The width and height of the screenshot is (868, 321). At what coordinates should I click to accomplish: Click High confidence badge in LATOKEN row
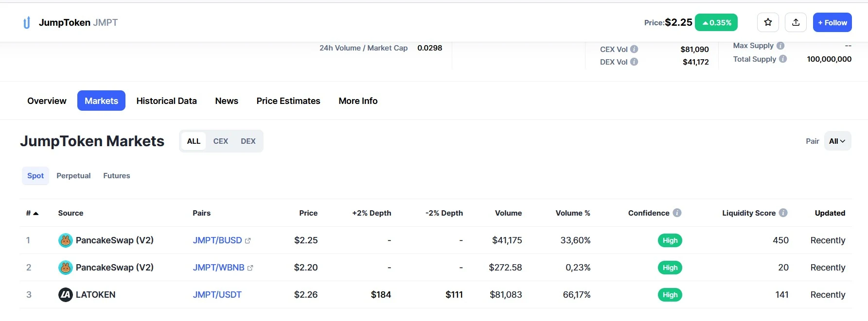670,295
